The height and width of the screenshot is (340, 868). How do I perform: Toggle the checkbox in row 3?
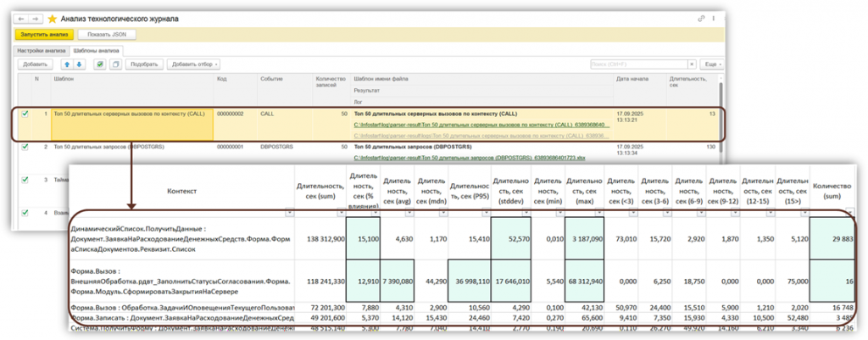point(25,180)
